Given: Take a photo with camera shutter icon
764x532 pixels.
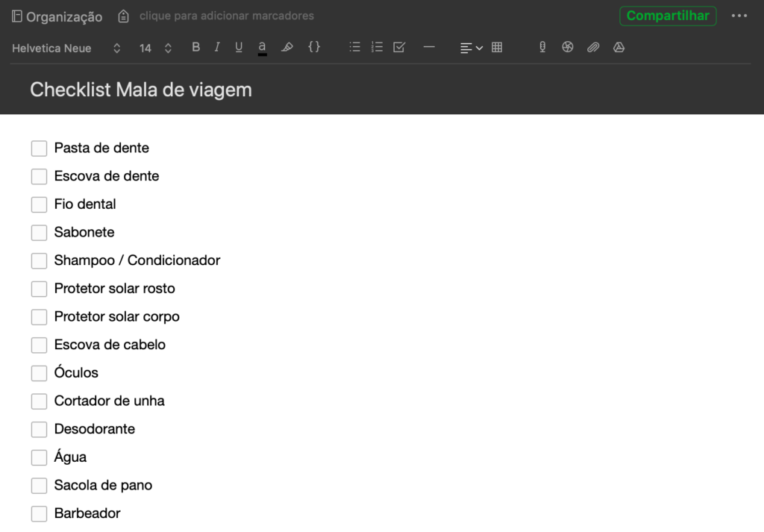Looking at the screenshot, I should 568,47.
